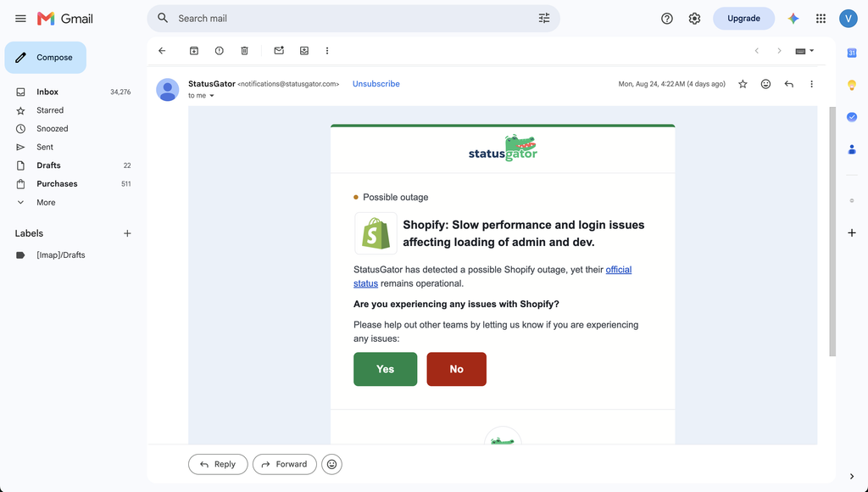Image resolution: width=868 pixels, height=492 pixels.
Task: Open emoji reaction button beside Forward
Action: click(331, 464)
